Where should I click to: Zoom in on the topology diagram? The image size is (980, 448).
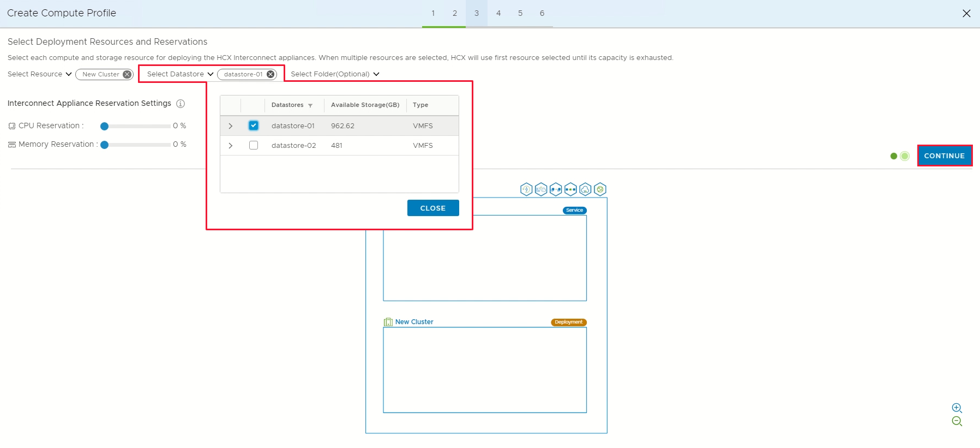(957, 408)
